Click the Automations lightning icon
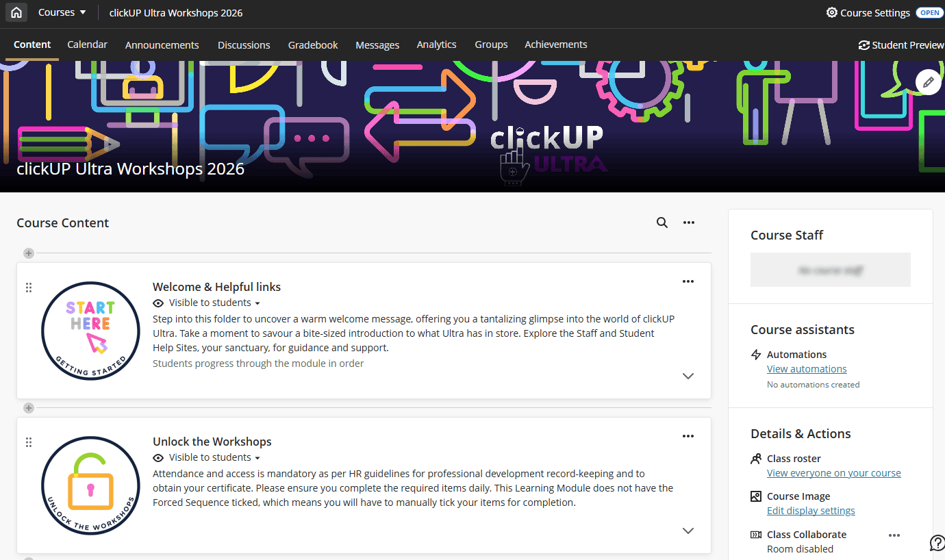The image size is (945, 560). (x=756, y=355)
